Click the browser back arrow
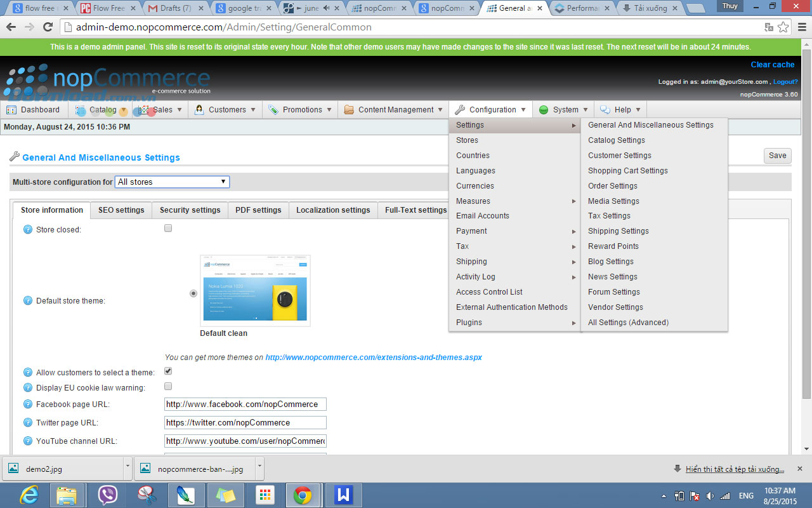812x508 pixels. tap(11, 27)
